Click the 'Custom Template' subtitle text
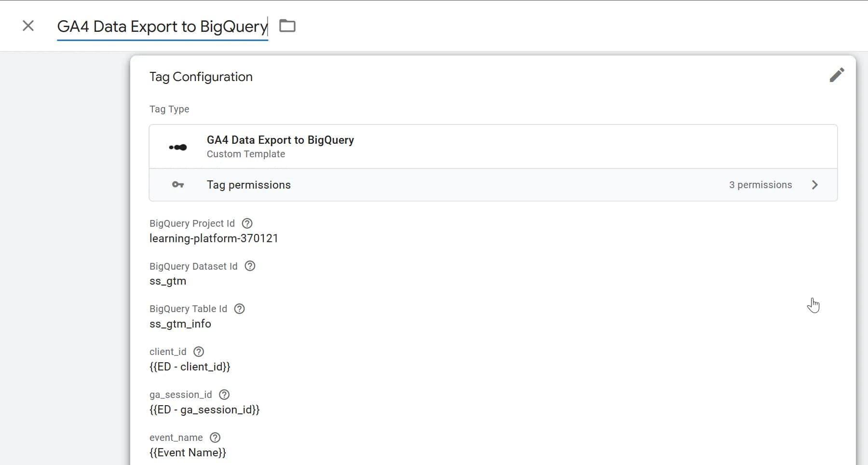This screenshot has height=465, width=868. tap(246, 154)
